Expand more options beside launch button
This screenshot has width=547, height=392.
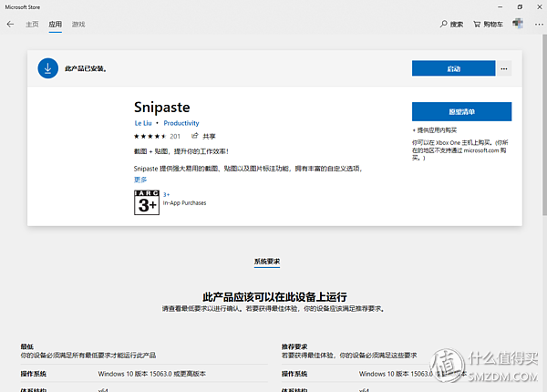(504, 68)
